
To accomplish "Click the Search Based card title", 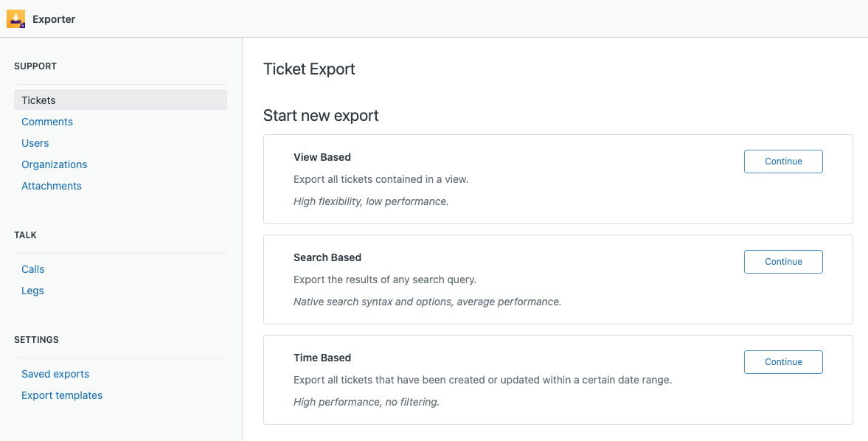I will pyautogui.click(x=327, y=257).
